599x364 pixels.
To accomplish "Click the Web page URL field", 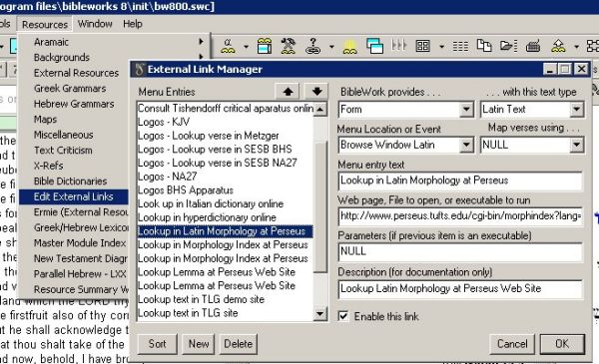I will [x=460, y=216].
